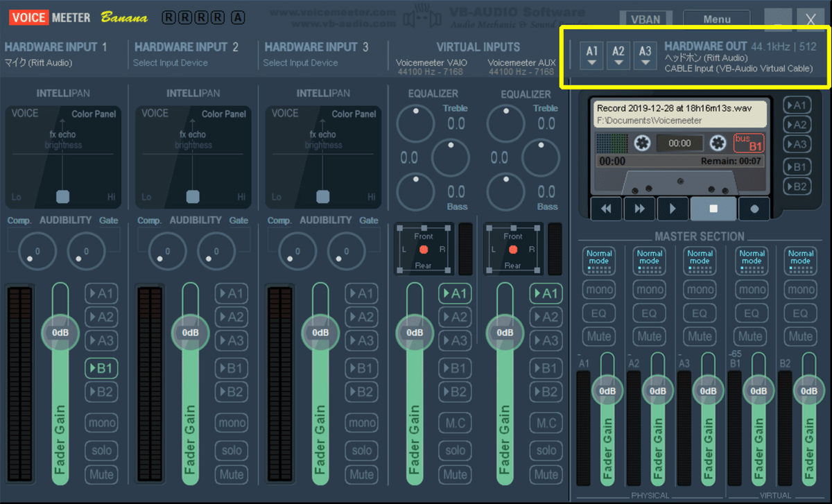Open the A1 hardware output device dropdown
832x504 pixels.
[591, 55]
